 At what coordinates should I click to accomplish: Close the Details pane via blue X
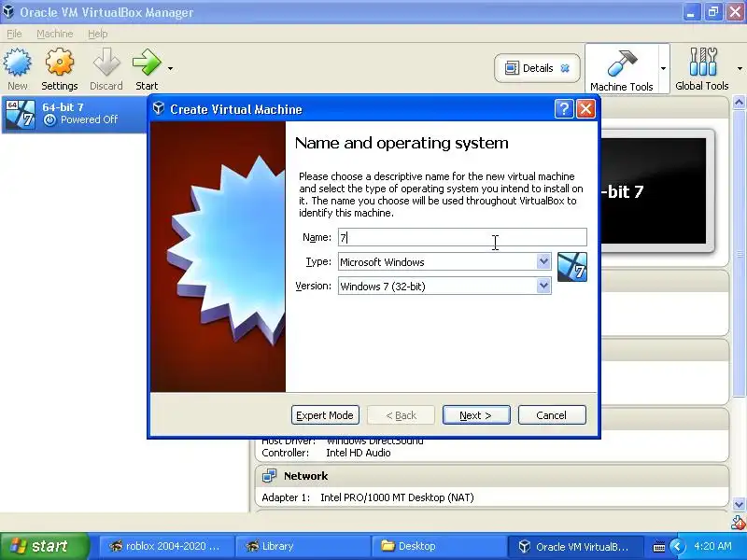point(565,68)
